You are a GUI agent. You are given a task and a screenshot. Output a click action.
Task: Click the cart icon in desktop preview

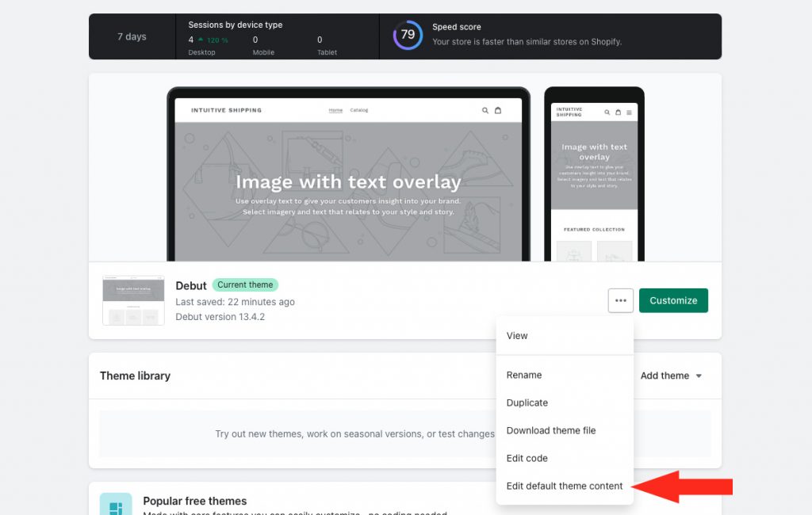pos(498,110)
